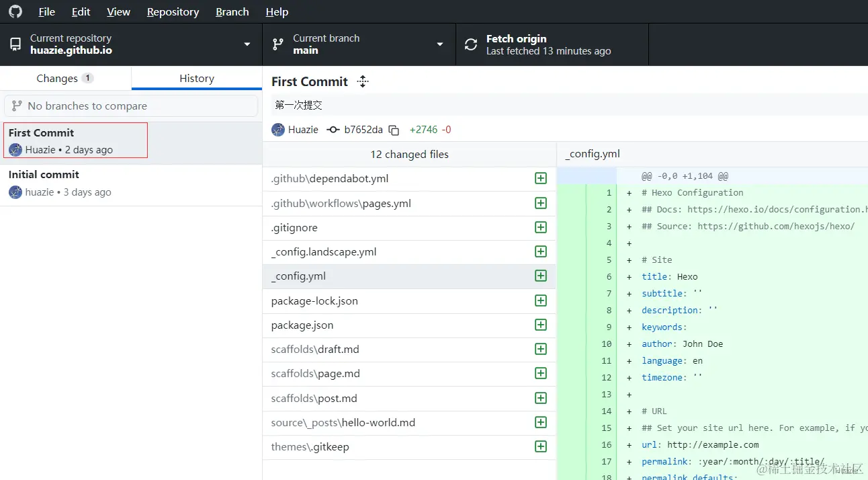The width and height of the screenshot is (868, 480).
Task: Click added-file icon for package.json
Action: click(x=541, y=325)
